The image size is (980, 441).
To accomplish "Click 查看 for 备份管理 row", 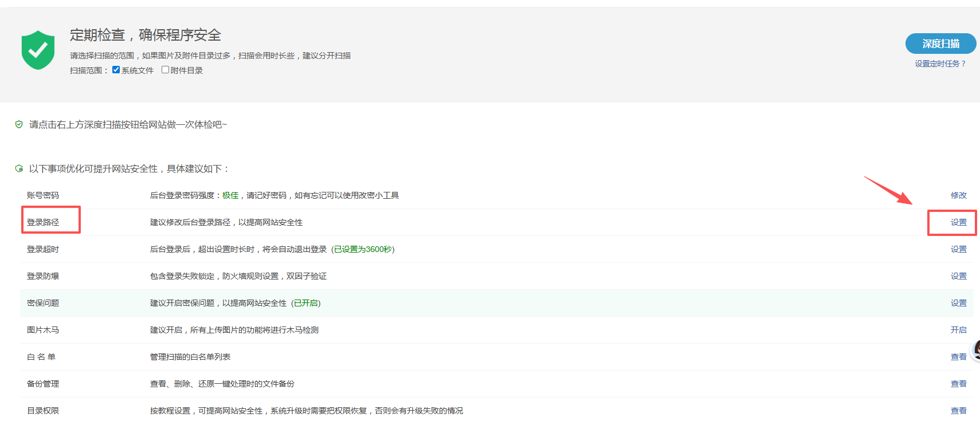I will (x=958, y=384).
